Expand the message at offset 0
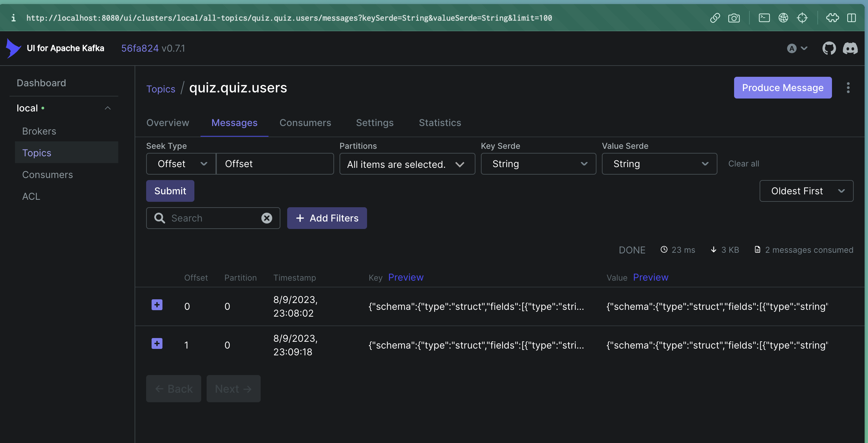868x443 pixels. point(157,305)
